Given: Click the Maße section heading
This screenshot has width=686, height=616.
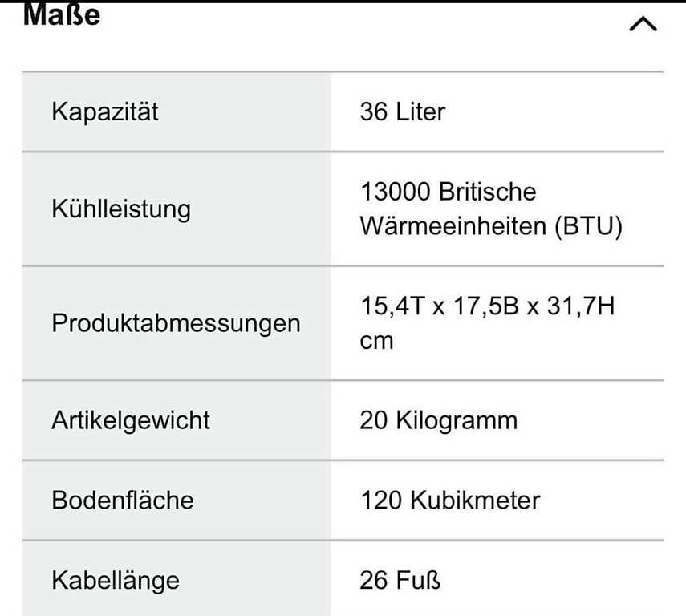Looking at the screenshot, I should 62,14.
